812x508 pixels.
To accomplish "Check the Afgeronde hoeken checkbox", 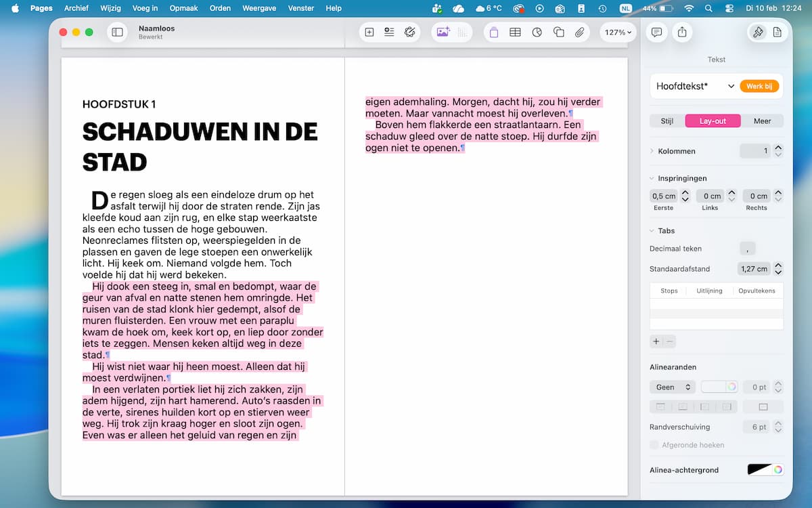I will (x=654, y=445).
